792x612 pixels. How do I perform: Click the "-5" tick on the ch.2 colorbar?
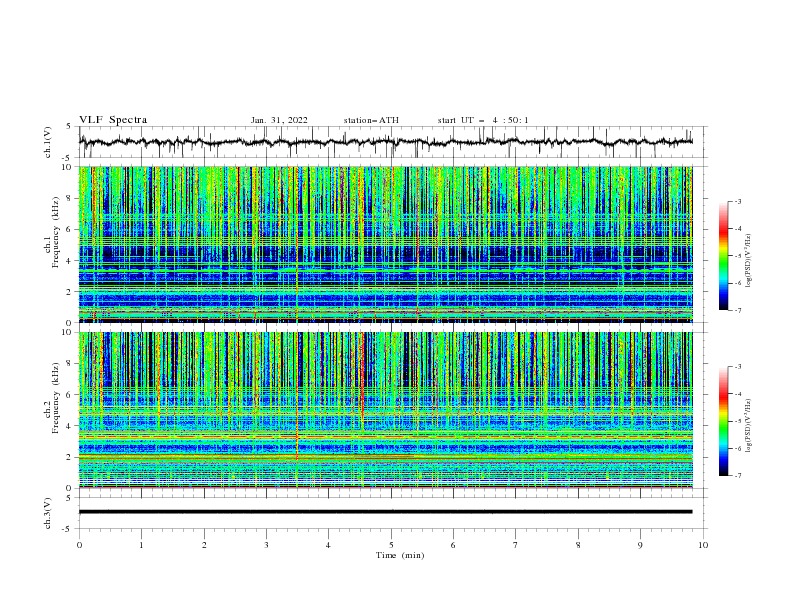click(x=737, y=421)
